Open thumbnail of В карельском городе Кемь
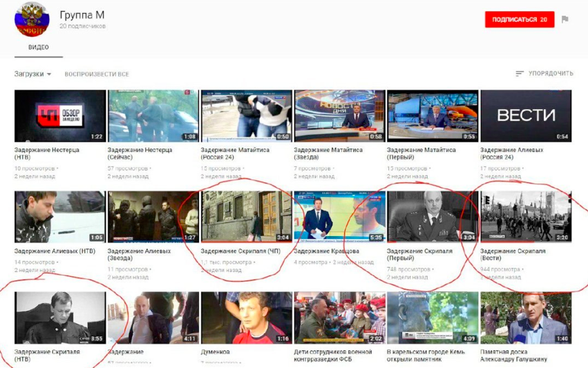The width and height of the screenshot is (588, 368). pyautogui.click(x=433, y=318)
